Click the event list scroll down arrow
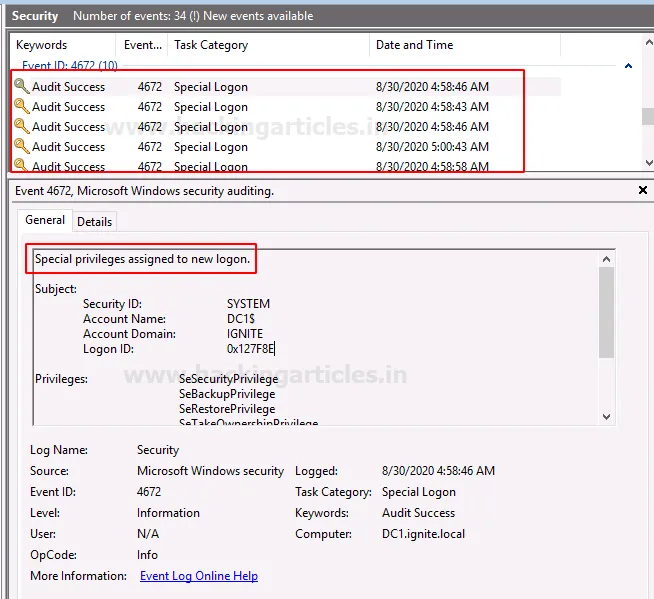The width and height of the screenshot is (654, 599). point(647,162)
